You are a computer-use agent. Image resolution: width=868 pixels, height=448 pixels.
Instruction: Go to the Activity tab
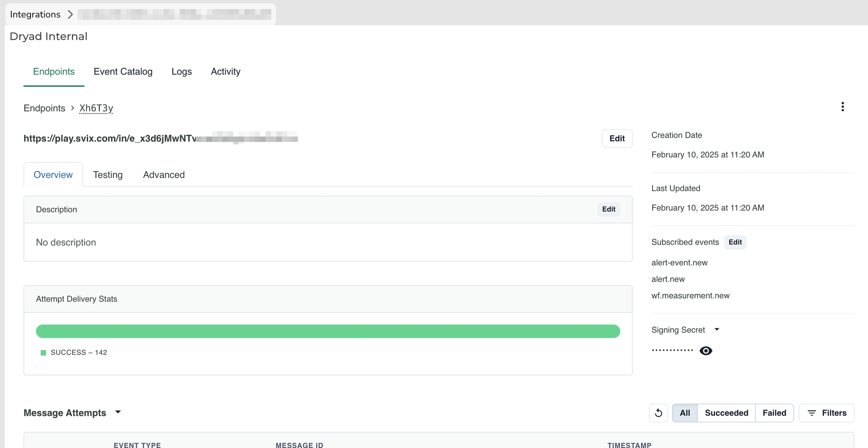tap(225, 72)
